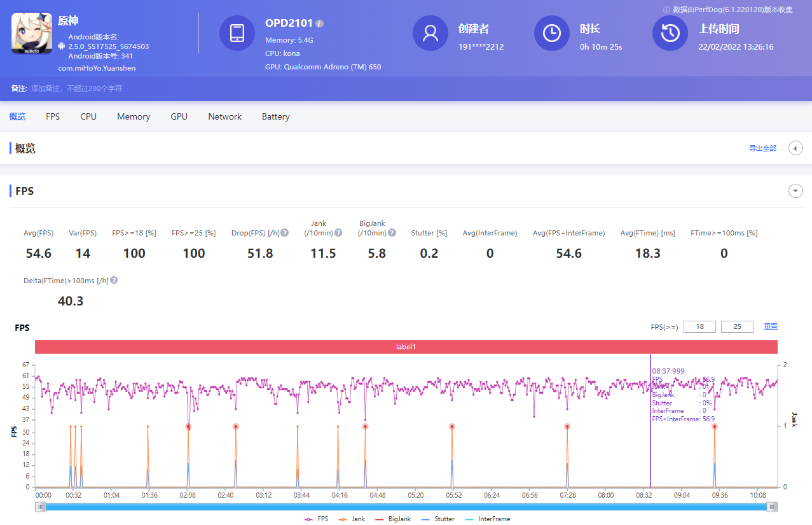Click the phone device icon
This screenshot has height=525, width=812.
[237, 33]
